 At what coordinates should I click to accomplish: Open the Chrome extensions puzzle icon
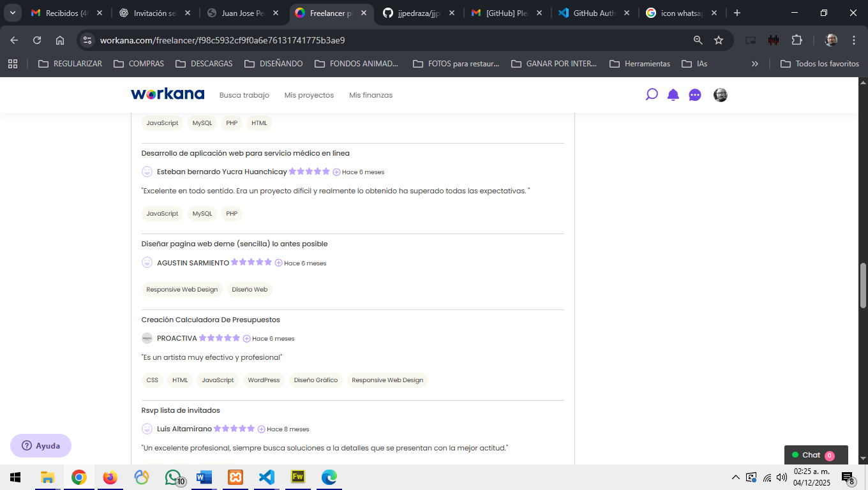click(797, 40)
